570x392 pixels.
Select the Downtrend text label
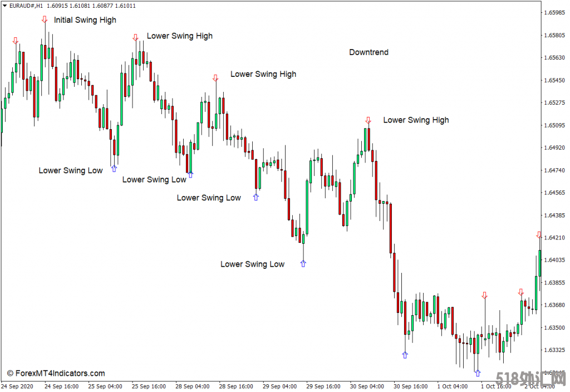pyautogui.click(x=368, y=52)
